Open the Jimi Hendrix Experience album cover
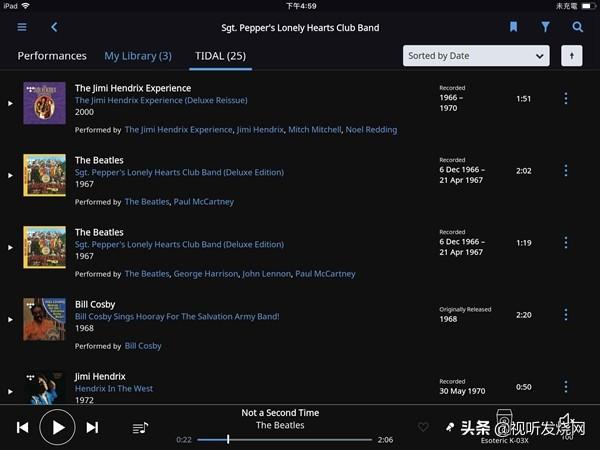 [44, 103]
